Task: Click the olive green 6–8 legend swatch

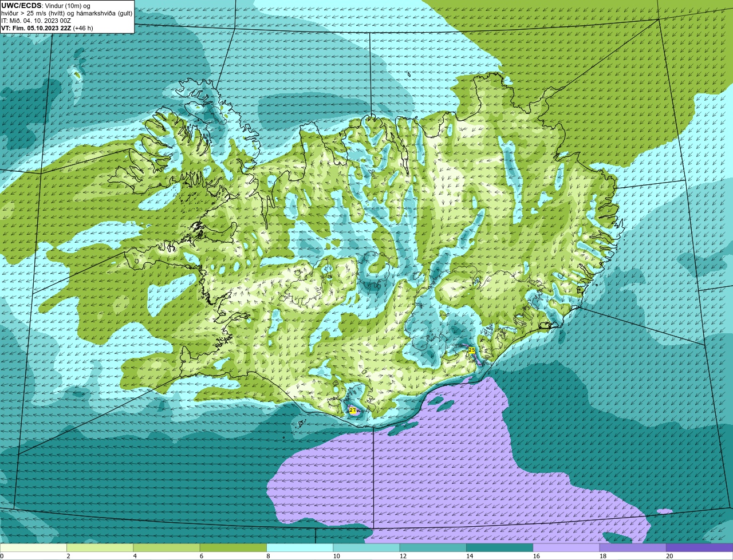Action: pyautogui.click(x=233, y=547)
